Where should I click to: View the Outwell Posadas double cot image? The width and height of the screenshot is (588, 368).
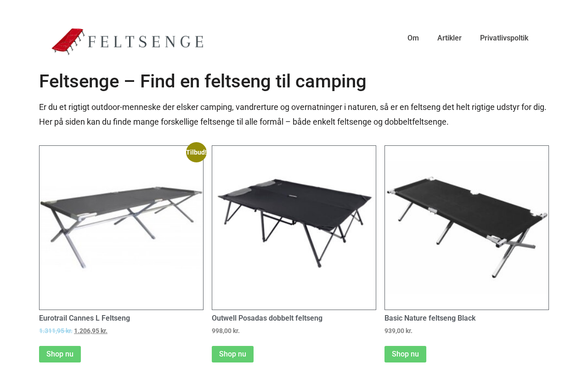pos(294,228)
